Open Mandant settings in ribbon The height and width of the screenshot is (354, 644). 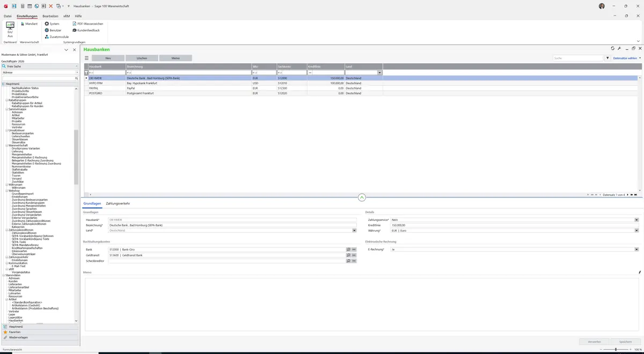29,24
